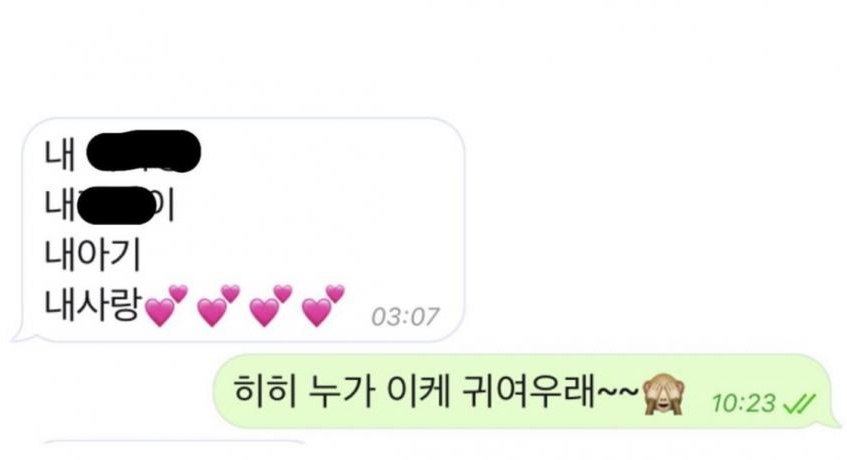Click the green double-check read receipt
The width and height of the screenshot is (847, 460).
[799, 403]
